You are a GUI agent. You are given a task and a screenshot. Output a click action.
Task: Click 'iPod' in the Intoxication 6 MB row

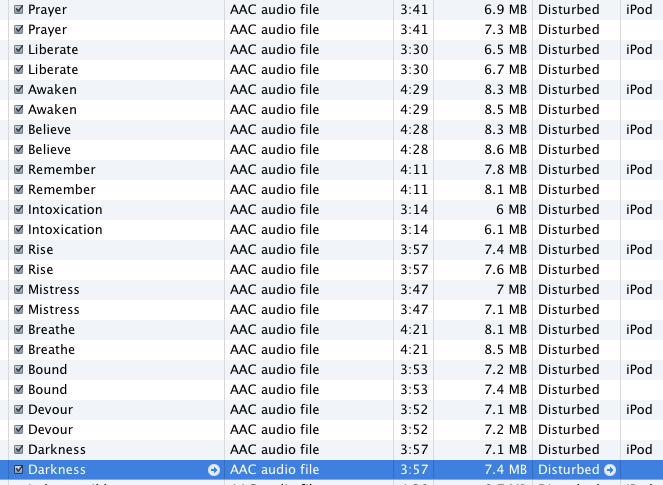(x=639, y=209)
